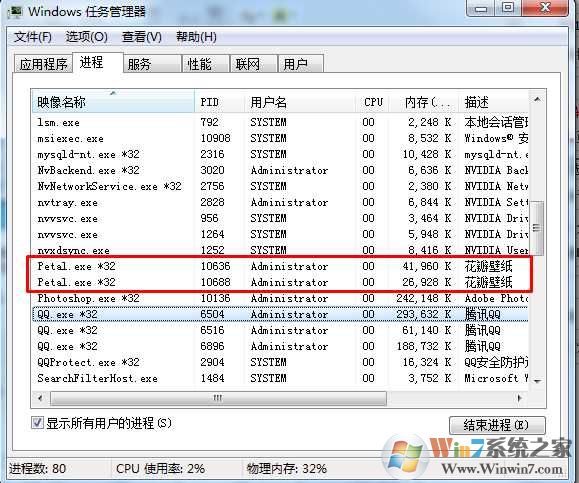Viewport: 579px width, 483px height.
Task: Sort by PID column header
Action: [219, 102]
